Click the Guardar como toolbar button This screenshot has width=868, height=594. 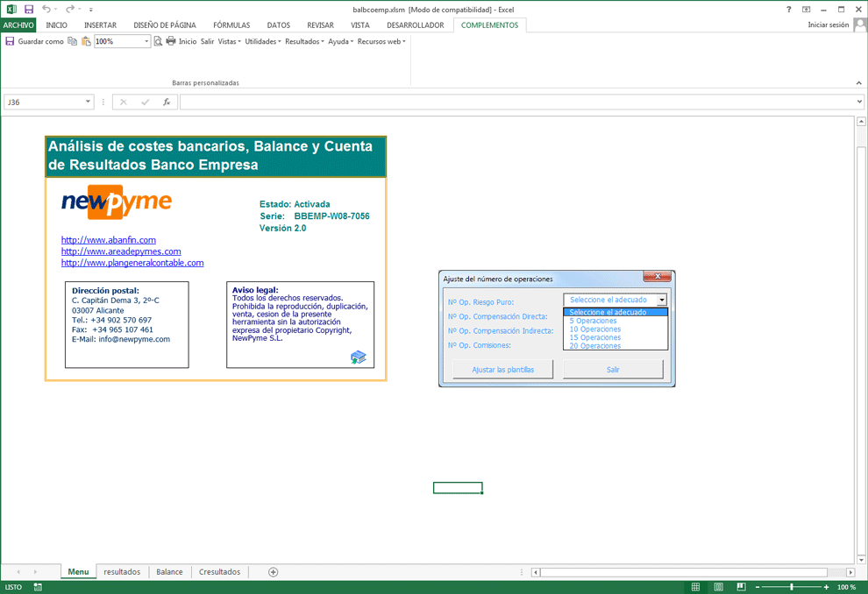[x=40, y=41]
